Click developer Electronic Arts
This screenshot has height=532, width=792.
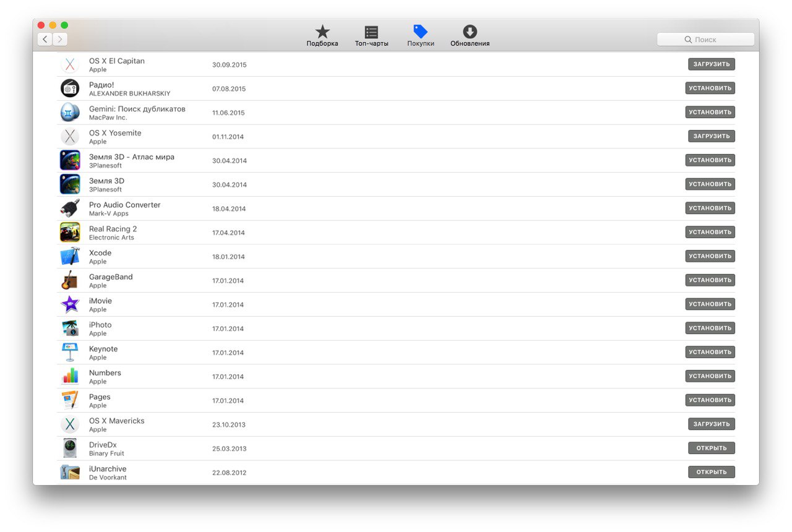(x=111, y=238)
